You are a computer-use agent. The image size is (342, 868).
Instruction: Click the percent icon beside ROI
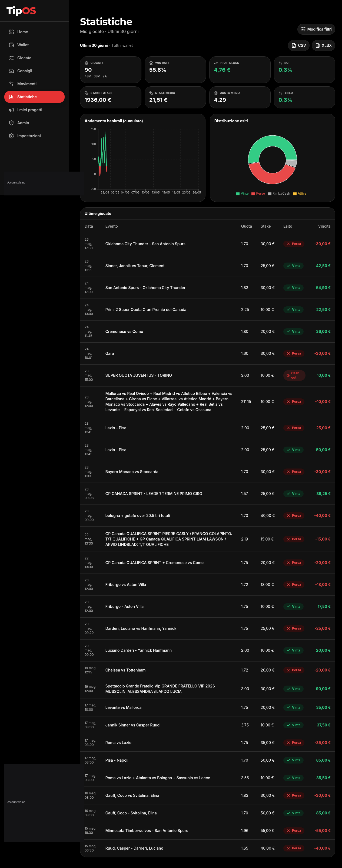280,63
